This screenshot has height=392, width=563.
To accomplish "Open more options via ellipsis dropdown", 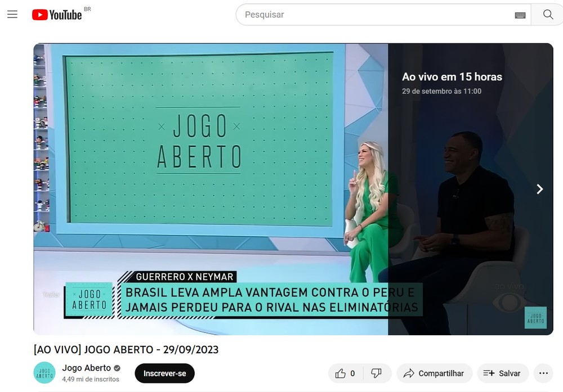I will click(x=543, y=373).
